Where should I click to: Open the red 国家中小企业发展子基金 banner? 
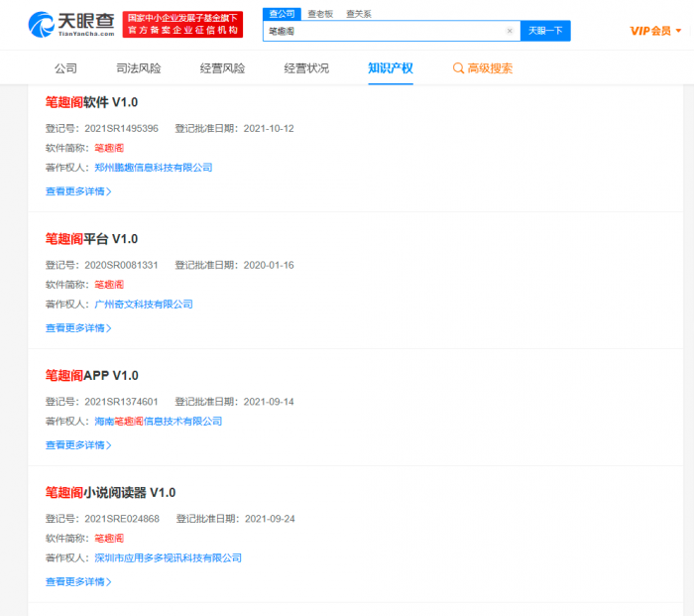182,25
